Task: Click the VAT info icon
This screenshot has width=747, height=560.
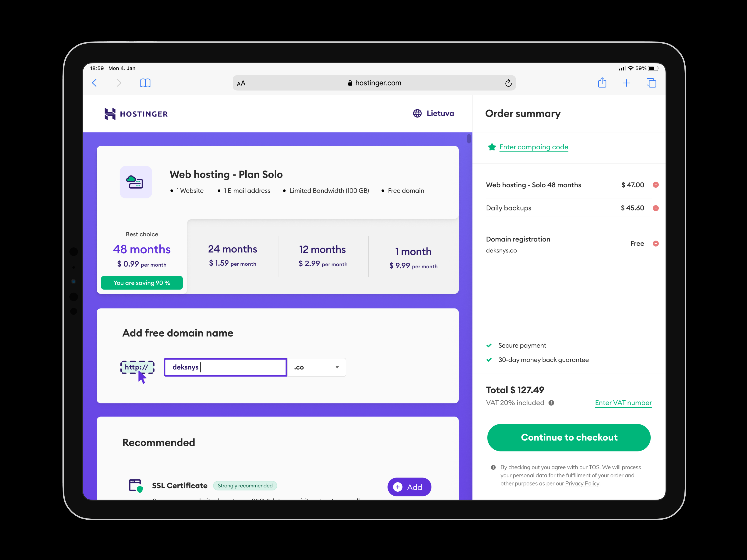Action: pos(551,403)
